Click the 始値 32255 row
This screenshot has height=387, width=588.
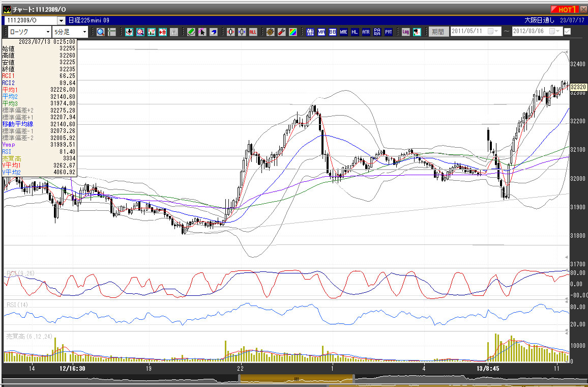coord(39,48)
